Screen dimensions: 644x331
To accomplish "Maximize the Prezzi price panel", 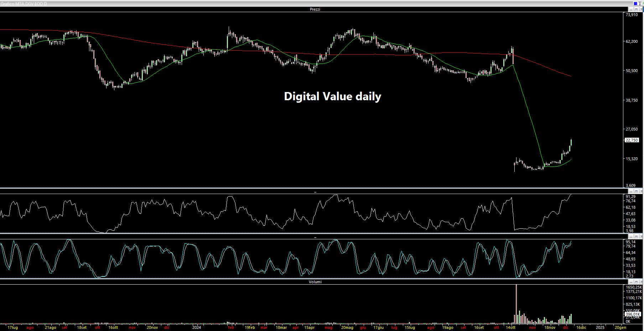I will pyautogui.click(x=636, y=9).
